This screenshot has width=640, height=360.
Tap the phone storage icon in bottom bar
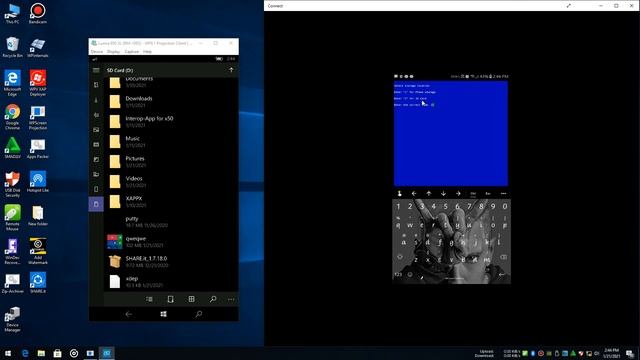tap(171, 299)
